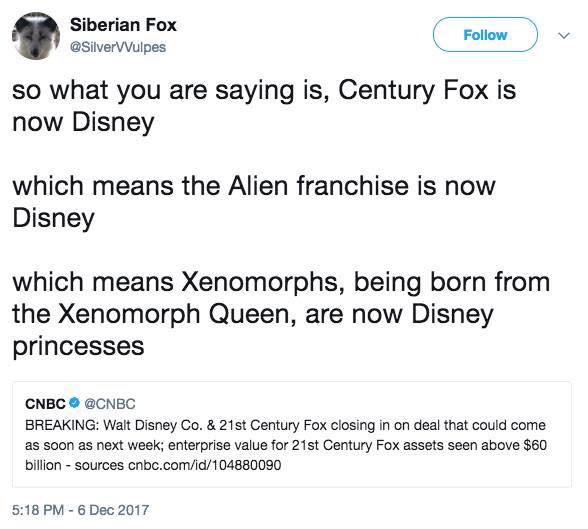
Task: Click the word "princesses" in the tweet
Action: [x=78, y=346]
